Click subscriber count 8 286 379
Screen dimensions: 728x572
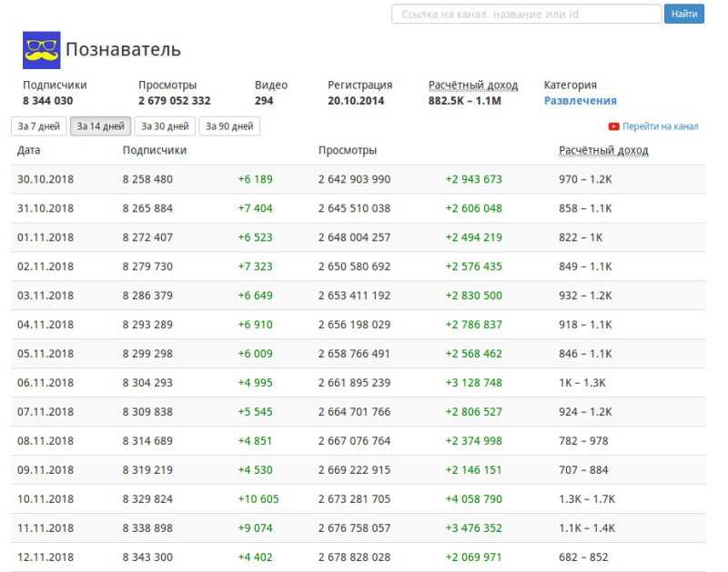(x=147, y=296)
